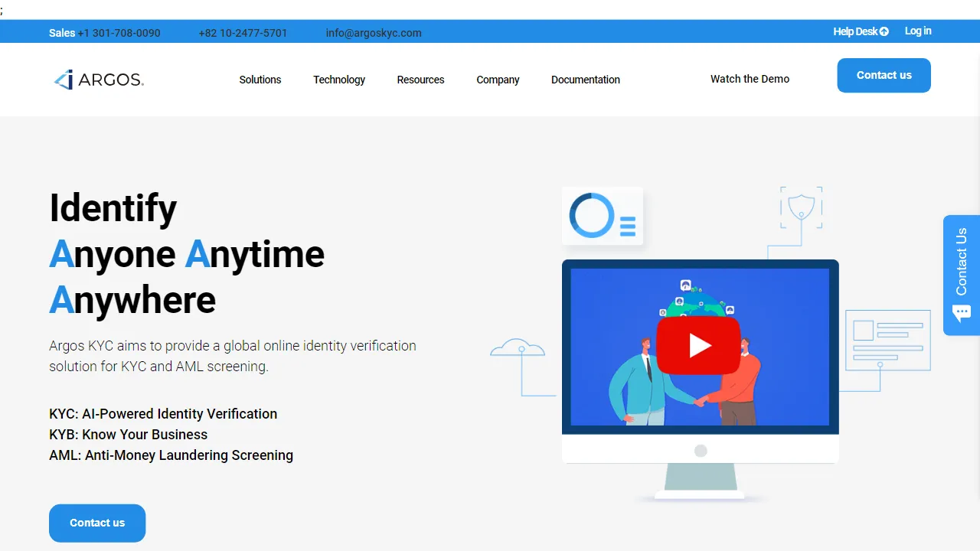Click the video thumbnail on the monitor
The image size is (980, 551).
pyautogui.click(x=700, y=347)
